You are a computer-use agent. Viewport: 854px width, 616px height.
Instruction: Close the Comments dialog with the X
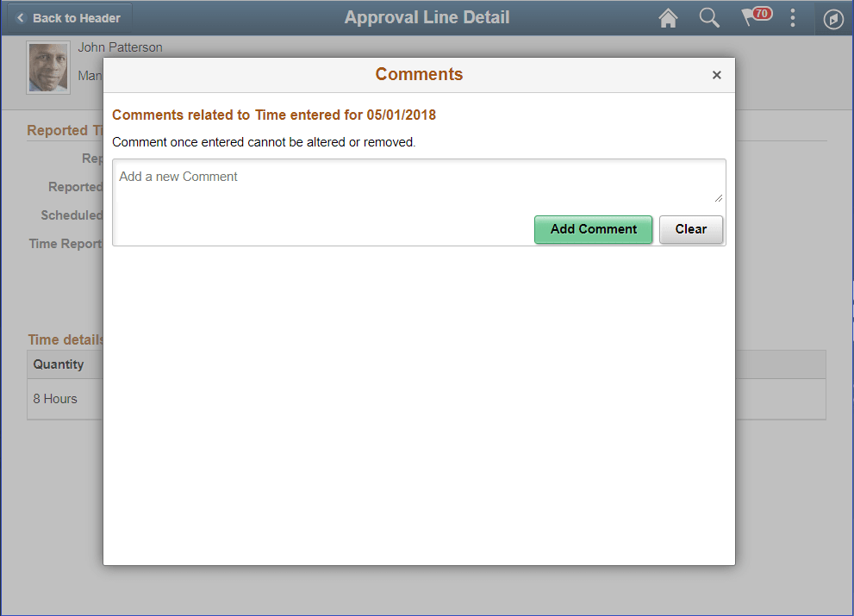click(x=716, y=75)
